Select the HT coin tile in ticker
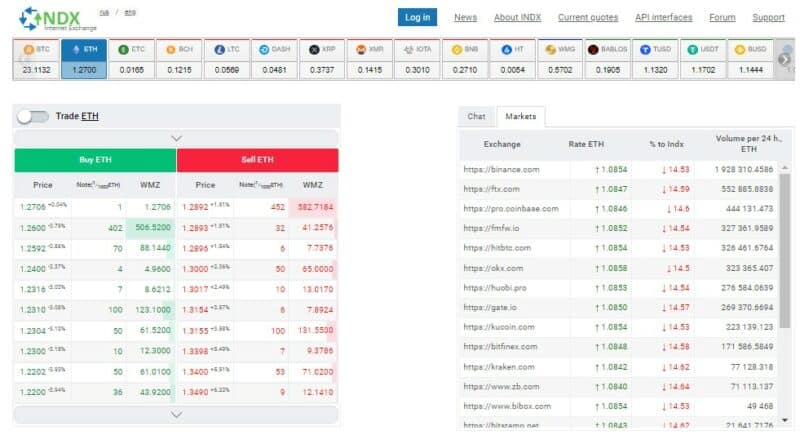The image size is (800, 435). click(512, 59)
